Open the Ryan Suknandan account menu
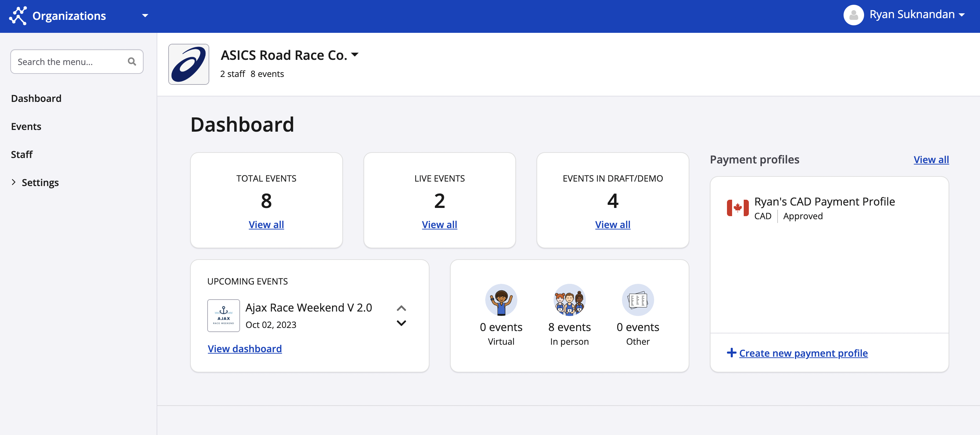 click(x=961, y=15)
